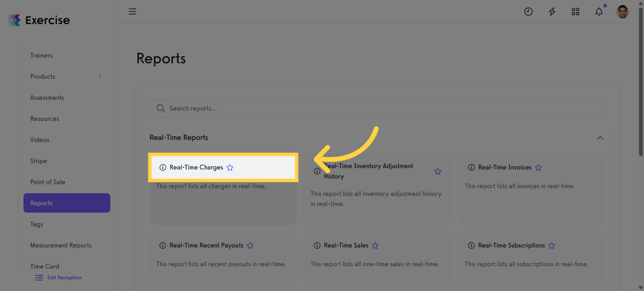Click info icon beside Real-Time Sales

coord(317,246)
